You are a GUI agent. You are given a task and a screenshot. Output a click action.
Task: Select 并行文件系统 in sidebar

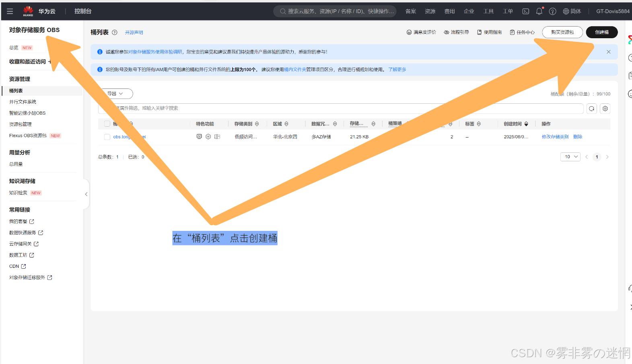pyautogui.click(x=23, y=102)
